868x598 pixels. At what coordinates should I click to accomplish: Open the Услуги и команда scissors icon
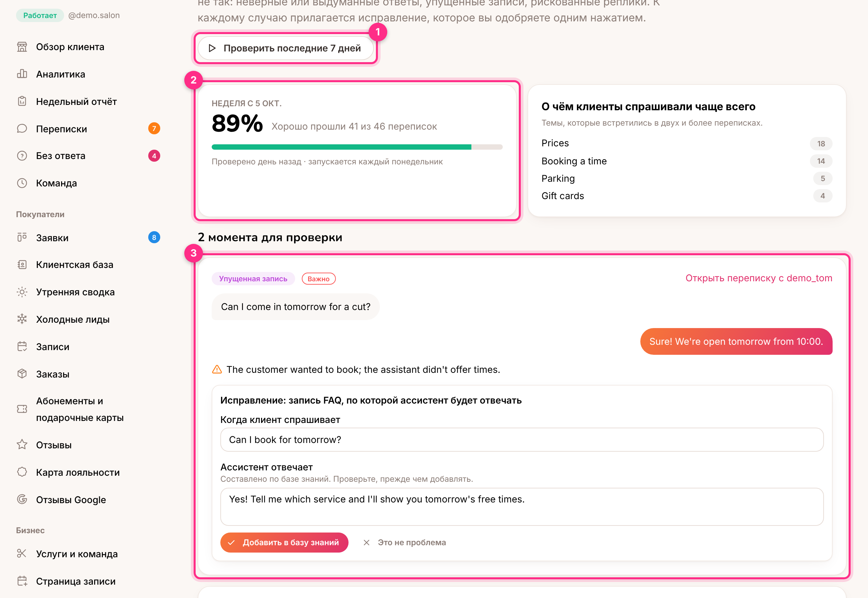tap(22, 554)
